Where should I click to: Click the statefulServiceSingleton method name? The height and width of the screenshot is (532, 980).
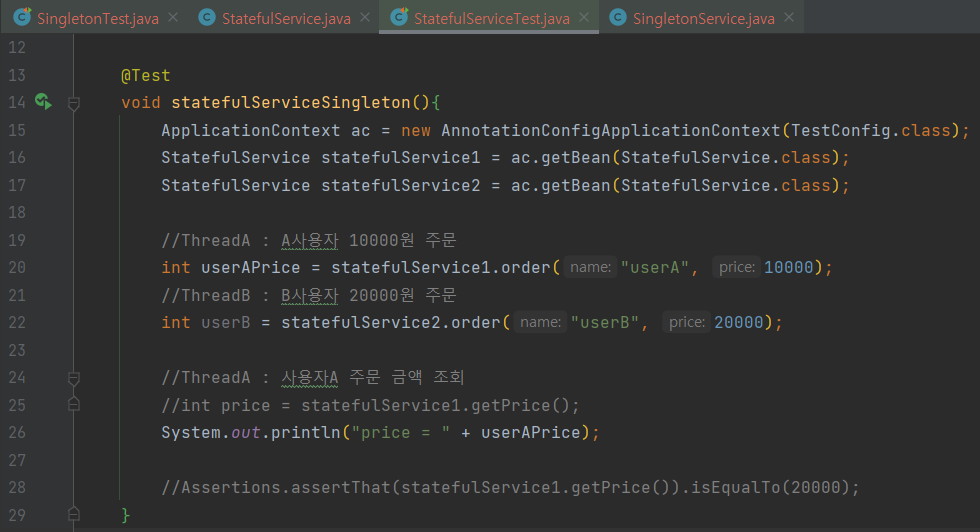(x=291, y=103)
